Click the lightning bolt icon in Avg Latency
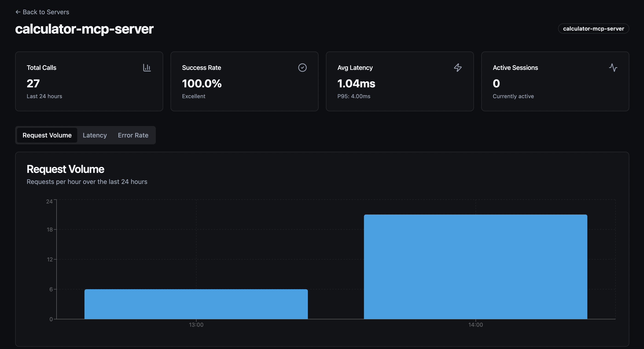Screen dimensions: 644x349 pyautogui.click(x=458, y=68)
